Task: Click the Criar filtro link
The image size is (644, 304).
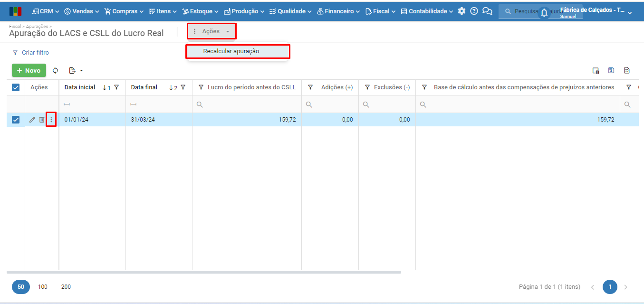Action: click(31, 53)
